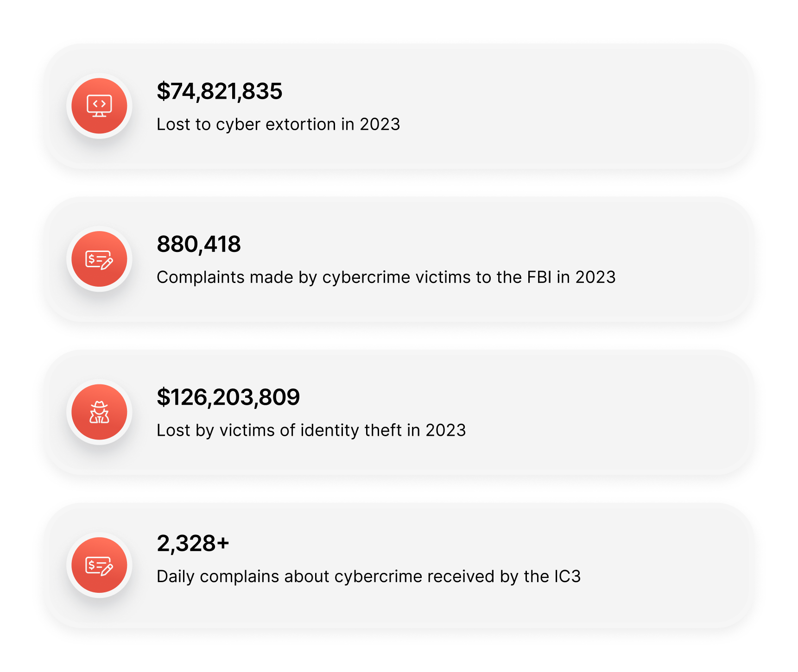
Task: Click the check-signing icon beside 880,418
Action: point(99,259)
